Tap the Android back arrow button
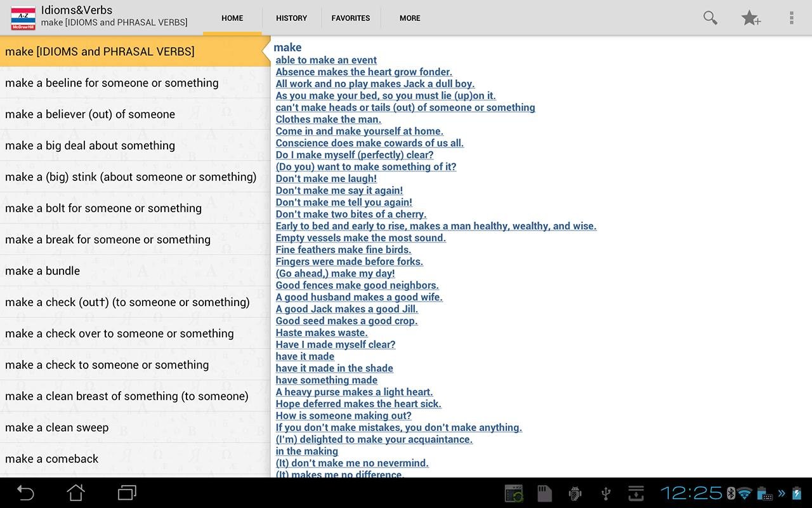812x508 pixels. point(25,492)
